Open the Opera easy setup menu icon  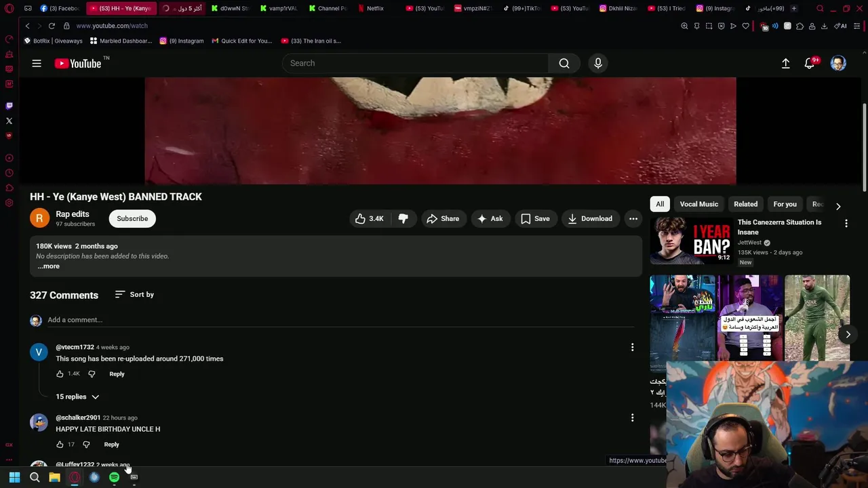pos(857,26)
